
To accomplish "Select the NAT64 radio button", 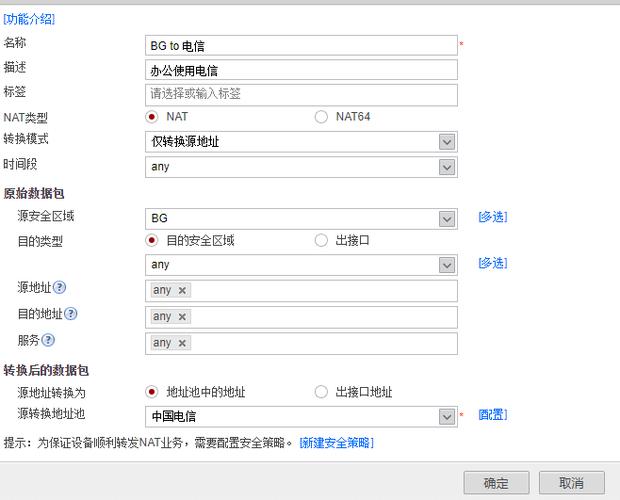I will (x=321, y=117).
